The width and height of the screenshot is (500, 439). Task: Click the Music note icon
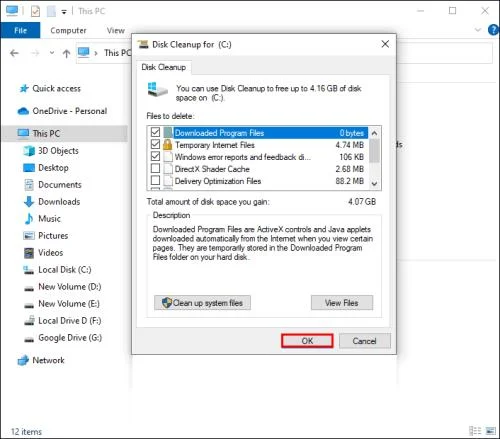[29, 219]
